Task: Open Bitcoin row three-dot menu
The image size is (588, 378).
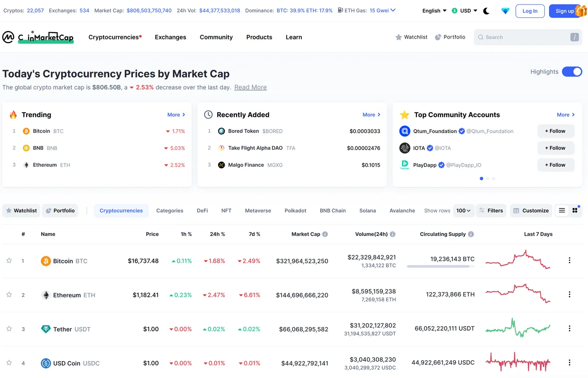Action: (570, 260)
